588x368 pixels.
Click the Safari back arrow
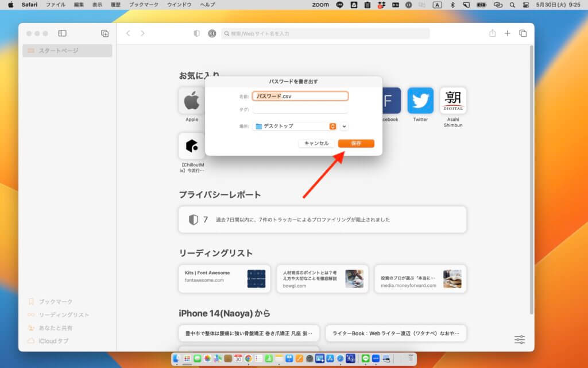pyautogui.click(x=128, y=33)
